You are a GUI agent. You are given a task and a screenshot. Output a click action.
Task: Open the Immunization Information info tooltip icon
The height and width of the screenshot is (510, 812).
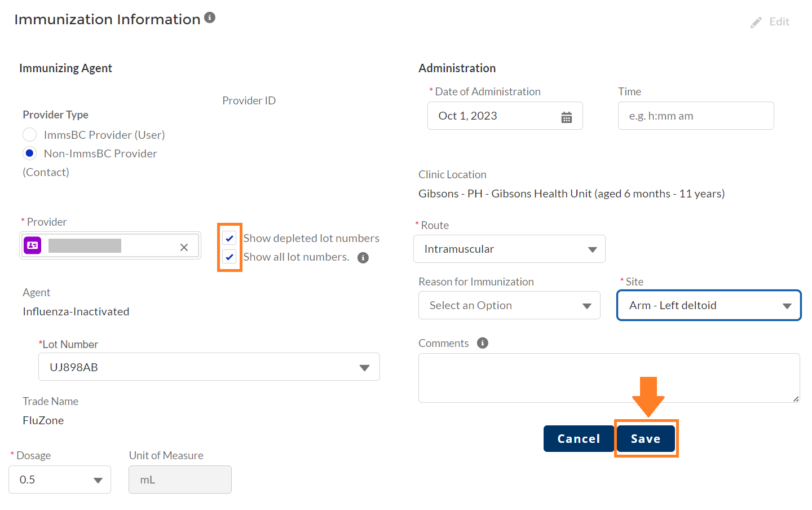[210, 17]
